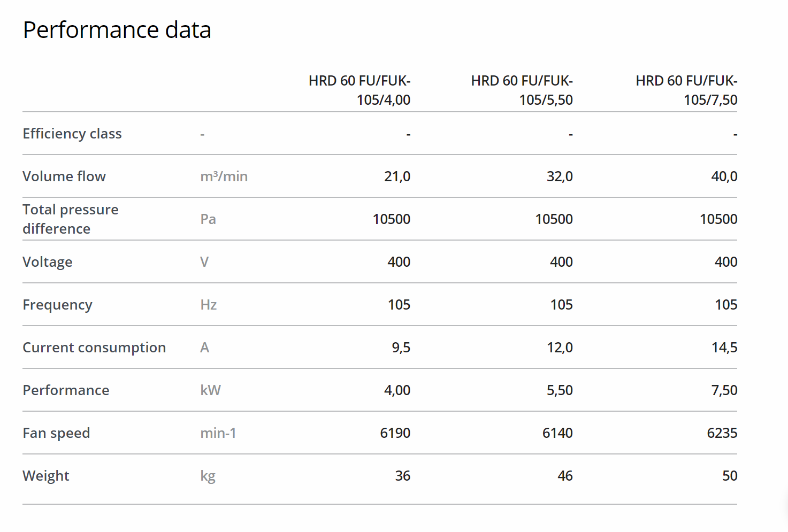This screenshot has height=532, width=788.
Task: Click the Hz unit text
Action: [x=209, y=305]
